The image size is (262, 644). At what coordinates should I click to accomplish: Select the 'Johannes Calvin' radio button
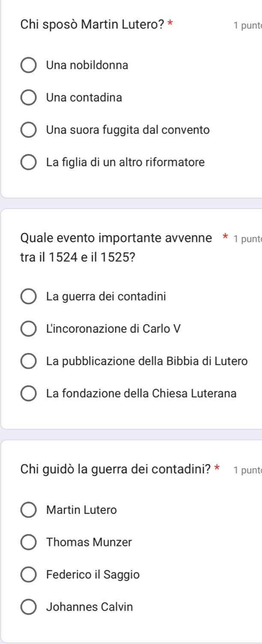(29, 607)
